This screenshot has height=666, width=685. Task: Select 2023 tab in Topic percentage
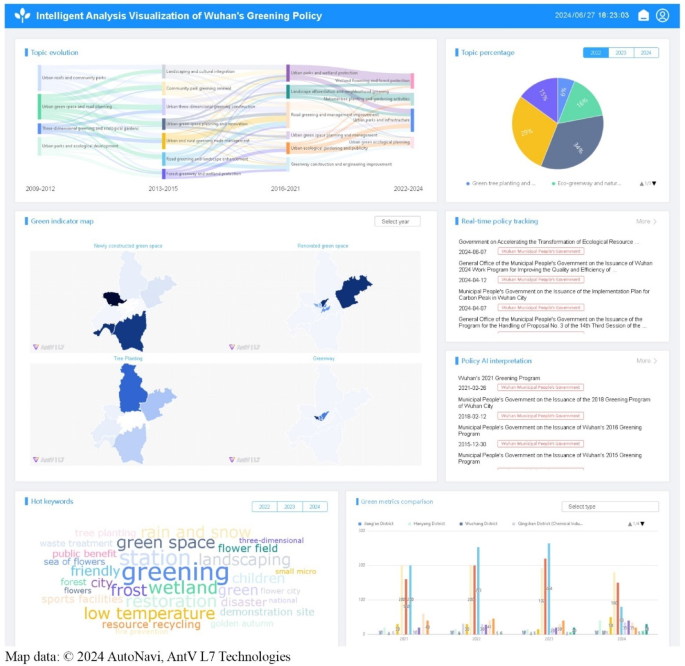pyautogui.click(x=621, y=53)
